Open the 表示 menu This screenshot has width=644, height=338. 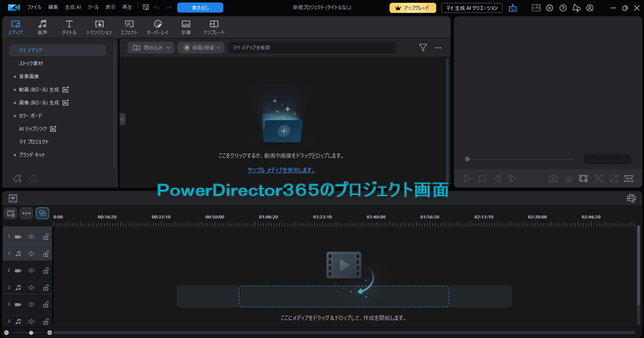click(111, 8)
